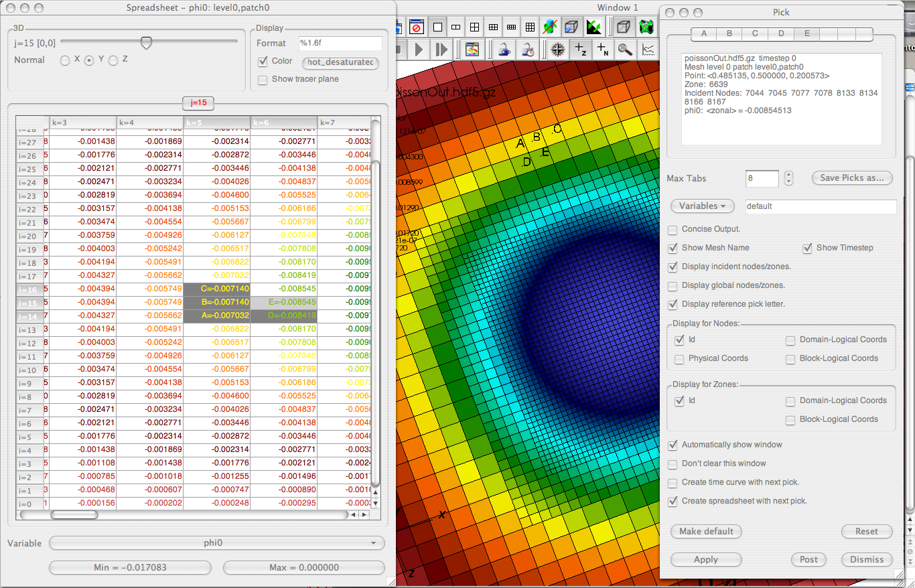This screenshot has height=588, width=915.
Task: Toggle Display incident nodes/zones checkbox
Action: point(673,267)
